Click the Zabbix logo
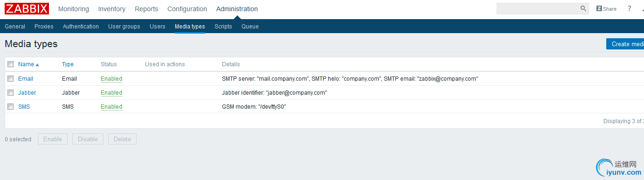 pyautogui.click(x=27, y=8)
